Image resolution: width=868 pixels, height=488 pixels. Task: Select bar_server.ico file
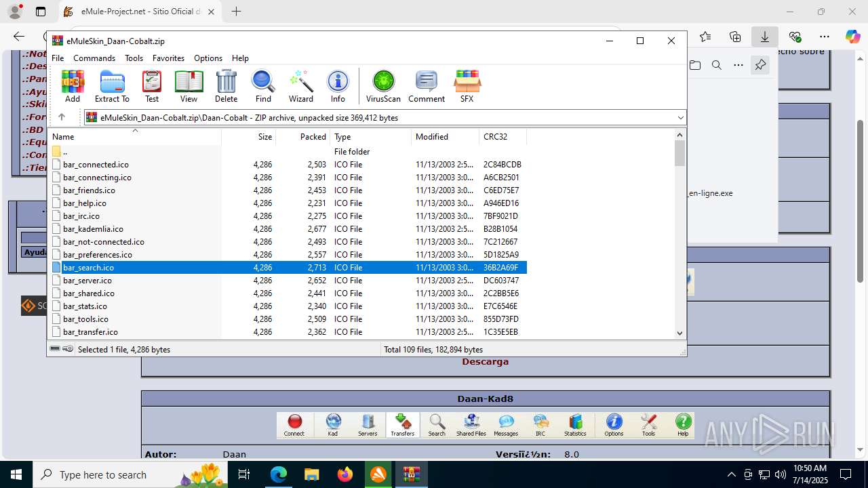(288, 280)
